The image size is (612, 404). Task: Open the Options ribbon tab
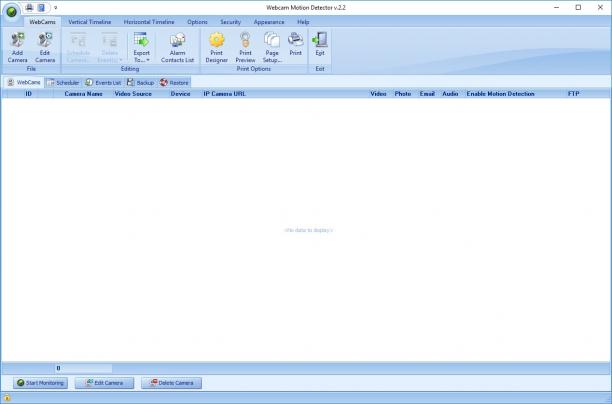197,22
